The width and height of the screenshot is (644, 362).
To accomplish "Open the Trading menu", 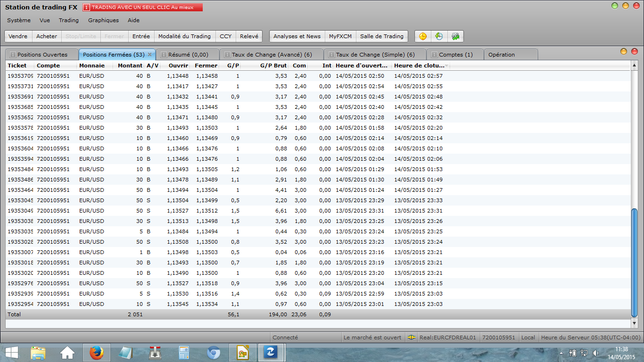I will pos(69,20).
